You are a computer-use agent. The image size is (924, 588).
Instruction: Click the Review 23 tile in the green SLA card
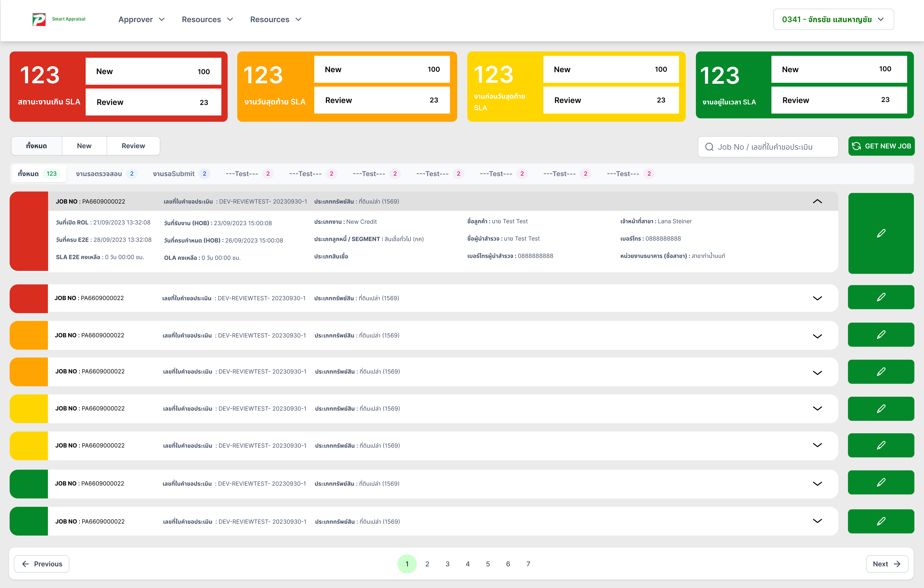[839, 100]
